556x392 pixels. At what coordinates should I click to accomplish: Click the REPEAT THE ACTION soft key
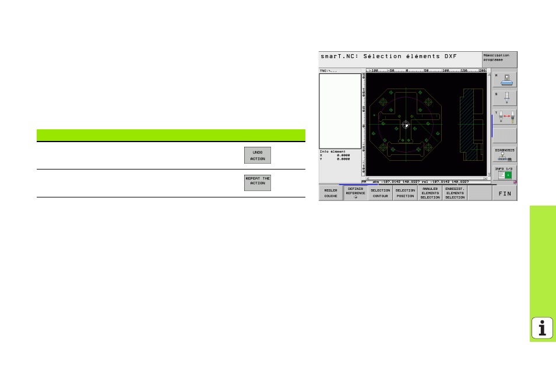(258, 182)
